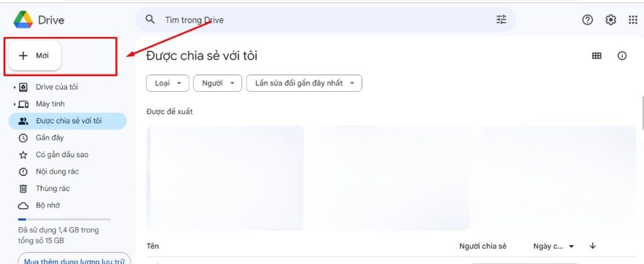The image size is (644, 264).
Task: Focus the 'Tìm trong Drive' search field
Action: pyautogui.click(x=325, y=19)
